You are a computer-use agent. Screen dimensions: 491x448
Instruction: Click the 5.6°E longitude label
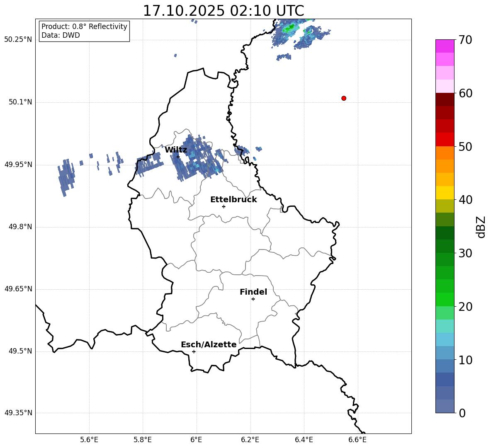pos(89,440)
